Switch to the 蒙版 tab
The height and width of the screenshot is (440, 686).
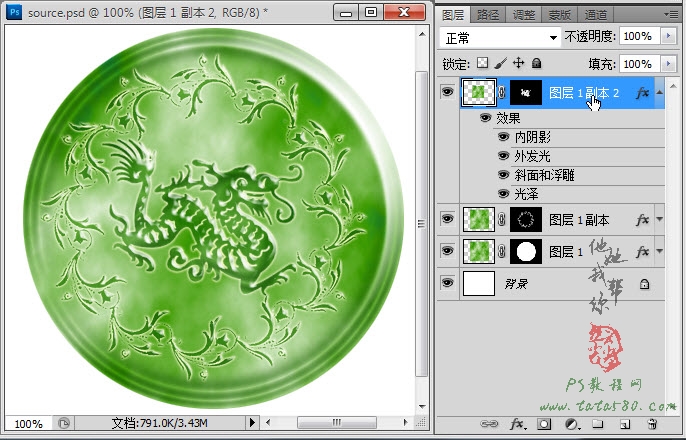[x=560, y=15]
